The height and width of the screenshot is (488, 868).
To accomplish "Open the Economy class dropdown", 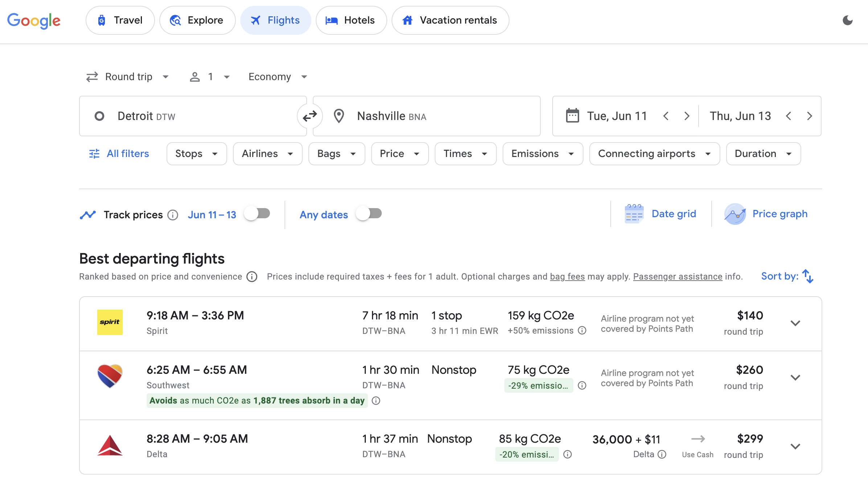I will (278, 77).
